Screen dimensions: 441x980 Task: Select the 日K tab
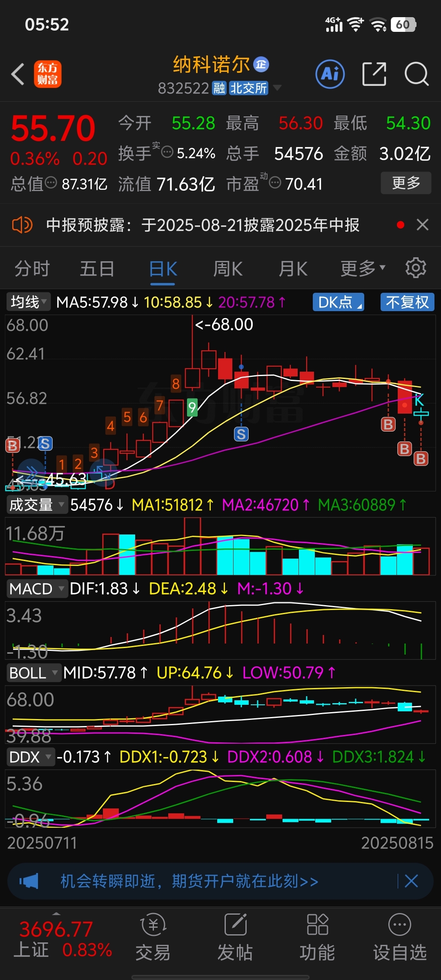pos(163,269)
